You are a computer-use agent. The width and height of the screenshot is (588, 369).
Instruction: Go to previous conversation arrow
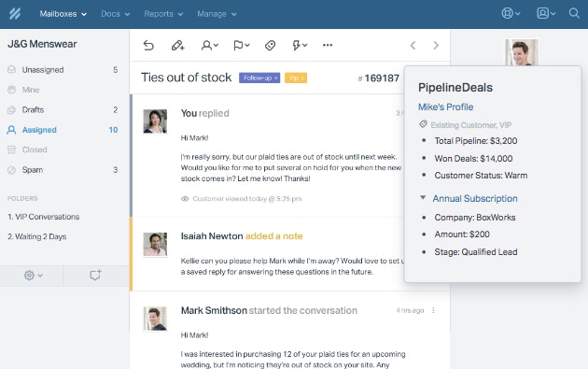pos(413,46)
